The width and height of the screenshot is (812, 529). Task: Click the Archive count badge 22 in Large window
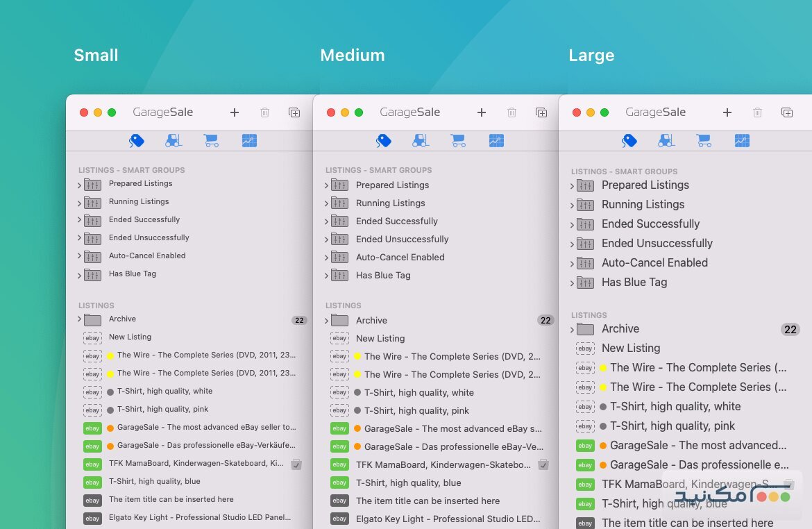[x=790, y=330]
